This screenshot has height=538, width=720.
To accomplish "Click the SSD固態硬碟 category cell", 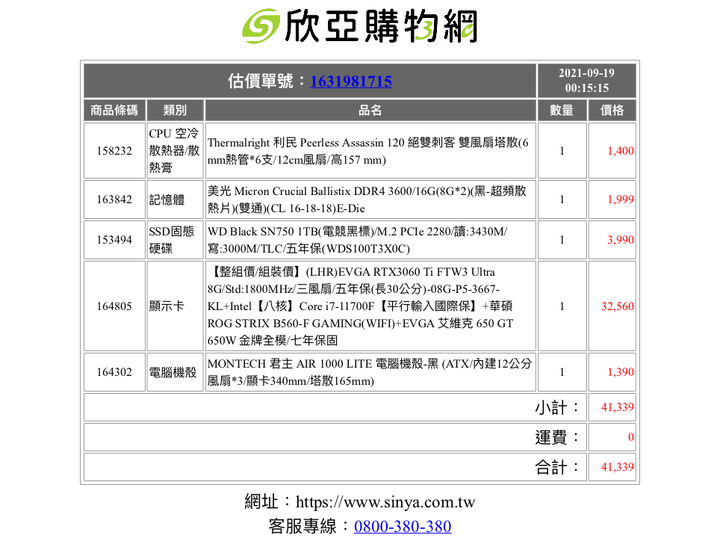I will [x=175, y=240].
